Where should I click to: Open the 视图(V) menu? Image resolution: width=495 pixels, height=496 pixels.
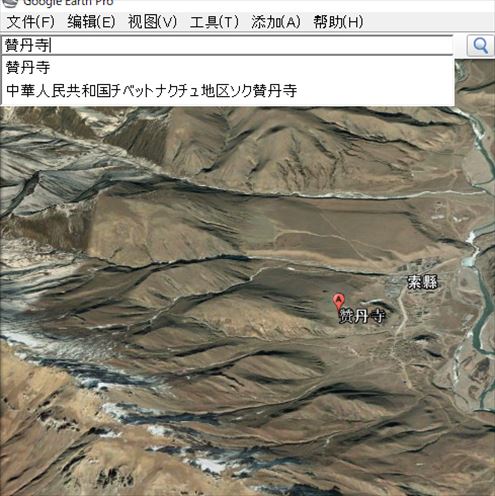(x=152, y=22)
